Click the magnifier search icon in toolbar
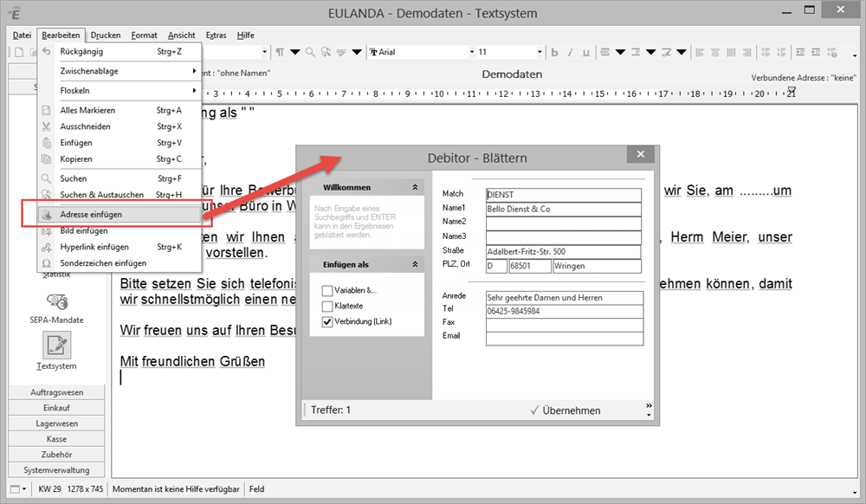This screenshot has width=866, height=504. (310, 52)
